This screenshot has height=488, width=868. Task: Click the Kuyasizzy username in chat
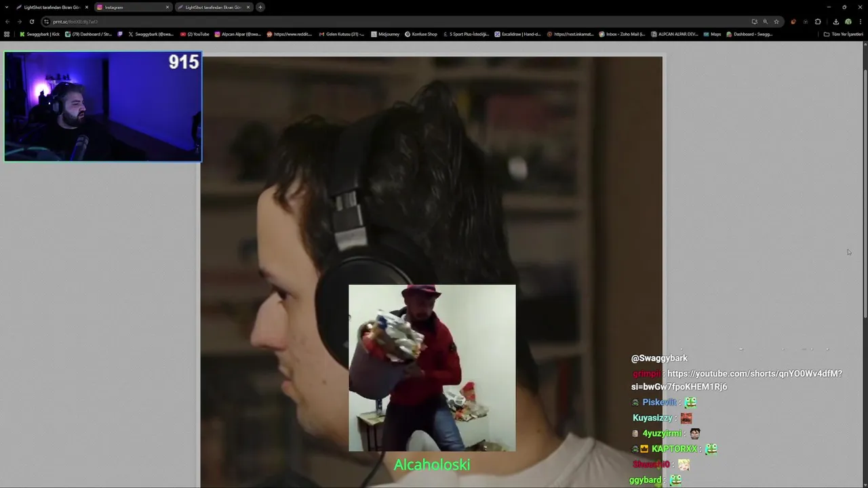[652, 418]
